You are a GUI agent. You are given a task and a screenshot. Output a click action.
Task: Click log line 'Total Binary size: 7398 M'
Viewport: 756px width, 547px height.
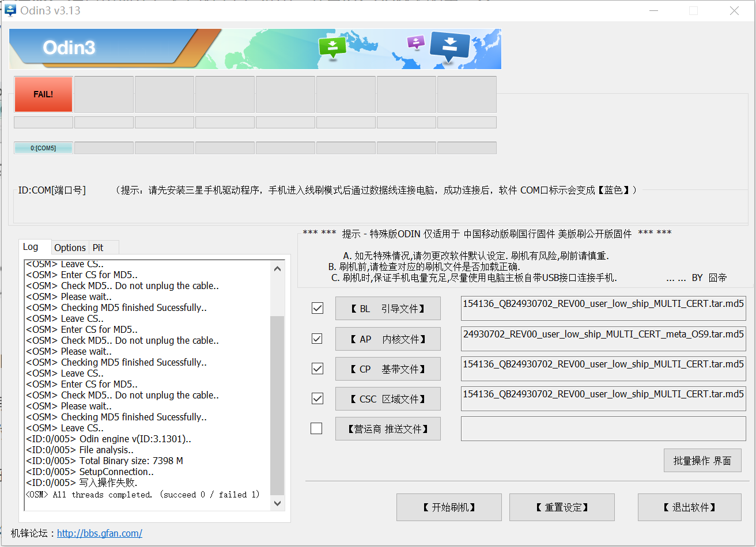(105, 461)
